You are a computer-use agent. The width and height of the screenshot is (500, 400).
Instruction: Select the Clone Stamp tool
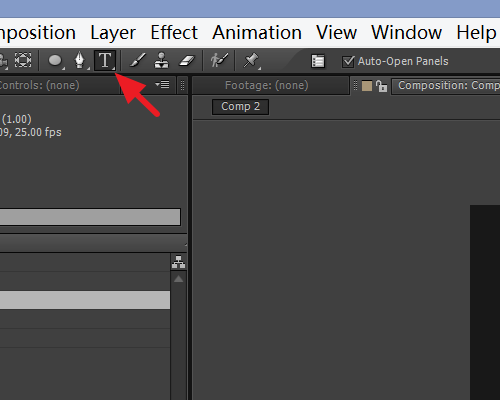coord(162,61)
